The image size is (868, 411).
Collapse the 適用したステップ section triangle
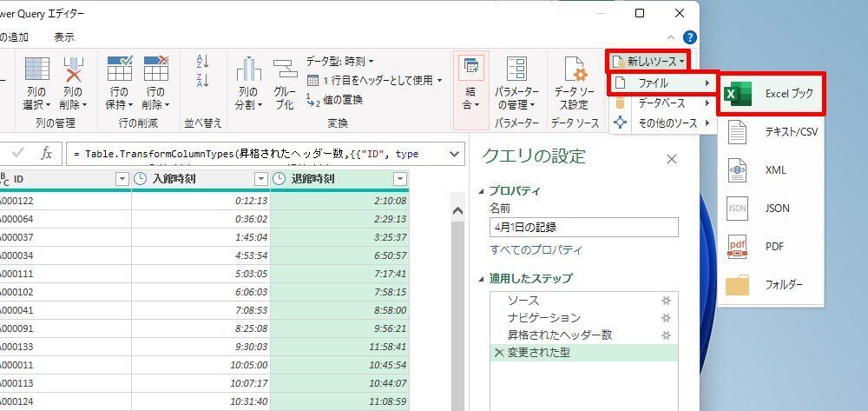point(481,279)
